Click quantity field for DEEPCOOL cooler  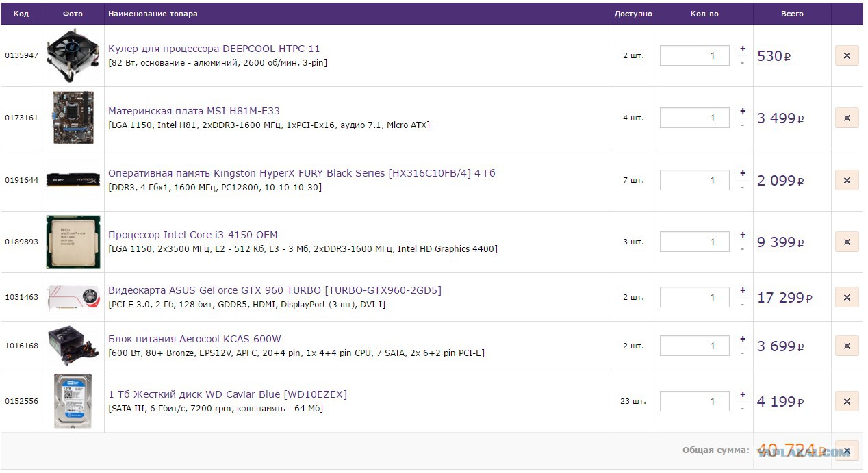click(694, 56)
